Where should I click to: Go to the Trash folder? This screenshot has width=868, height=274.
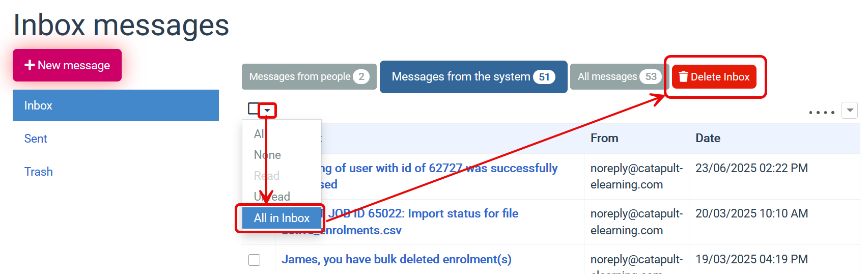(39, 172)
